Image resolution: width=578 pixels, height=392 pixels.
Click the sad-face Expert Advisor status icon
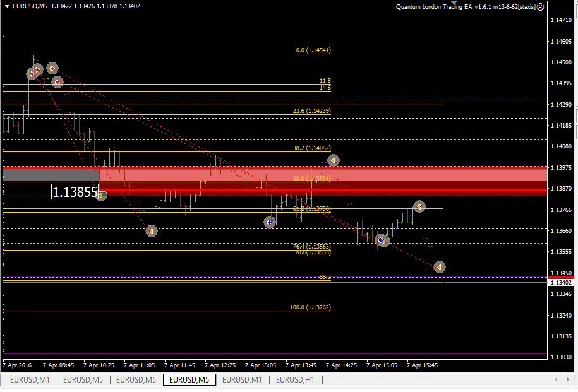(x=540, y=7)
